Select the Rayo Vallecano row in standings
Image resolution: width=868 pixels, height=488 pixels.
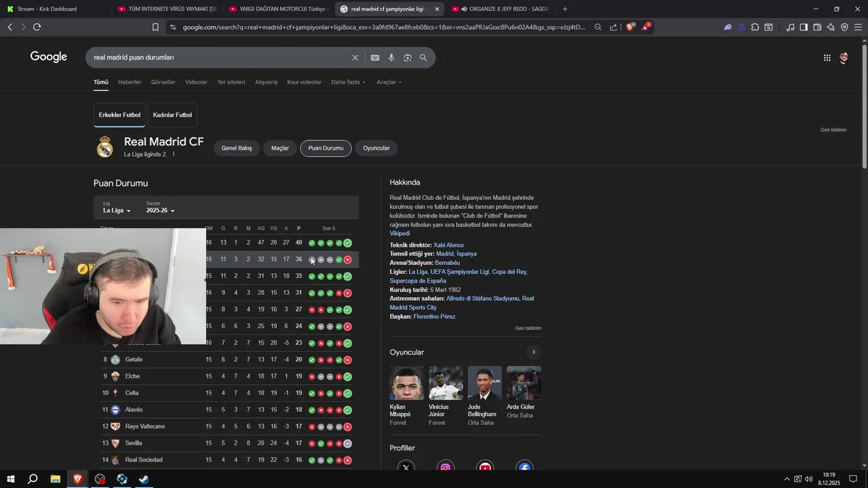point(226,426)
